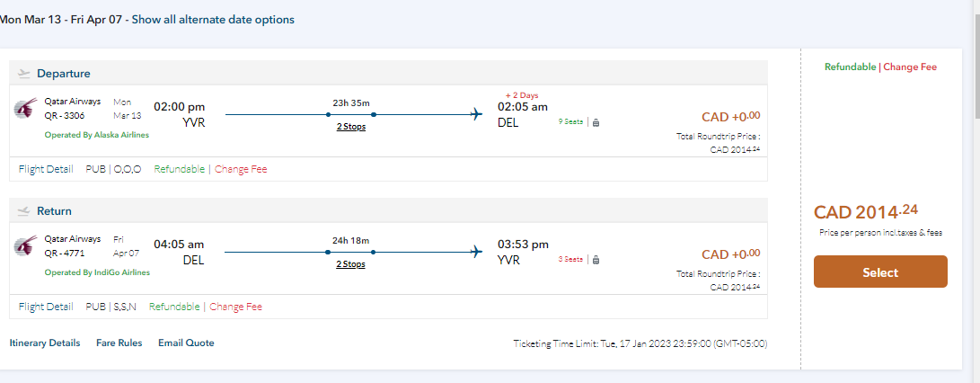
Task: Expand return 2 Stops details
Action: 351,264
